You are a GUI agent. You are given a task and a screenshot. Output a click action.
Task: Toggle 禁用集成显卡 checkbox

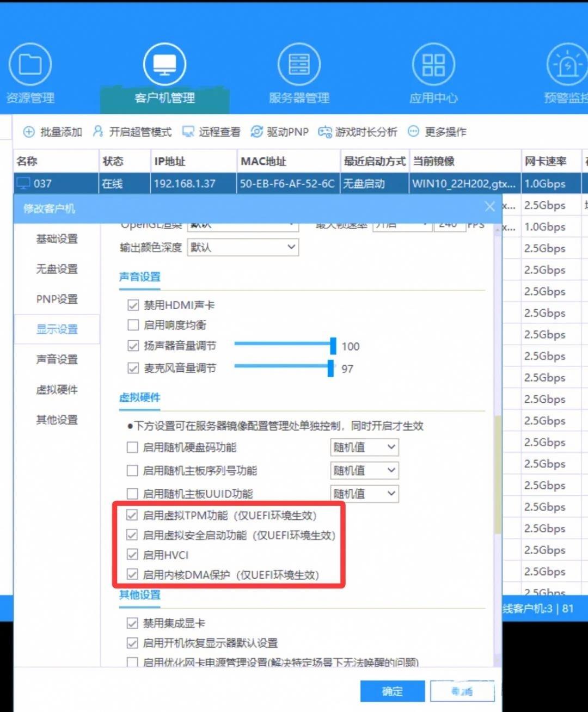click(x=132, y=623)
